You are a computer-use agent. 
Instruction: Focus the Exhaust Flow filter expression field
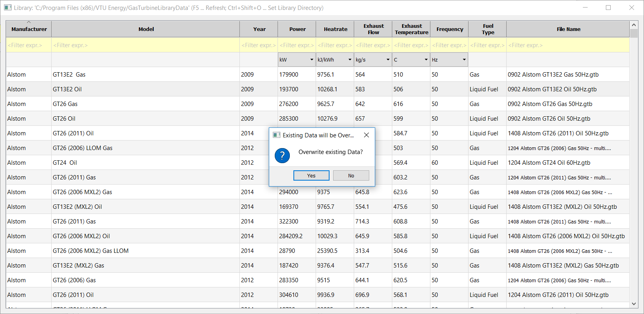point(373,45)
